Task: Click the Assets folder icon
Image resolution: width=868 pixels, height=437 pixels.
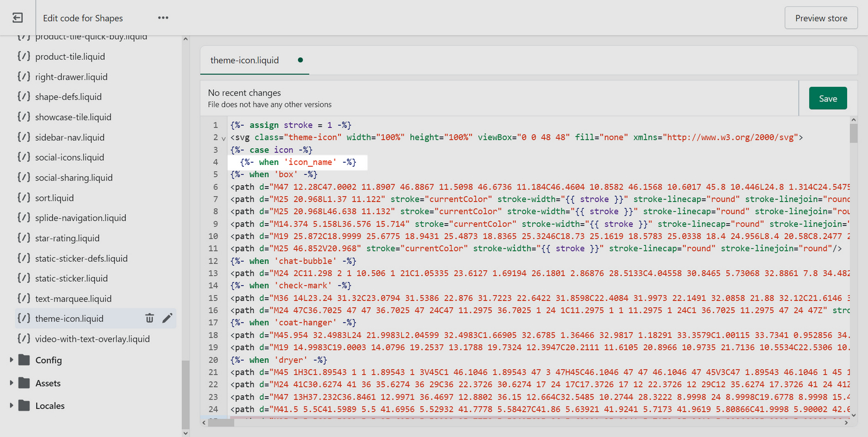Action: pyautogui.click(x=24, y=383)
